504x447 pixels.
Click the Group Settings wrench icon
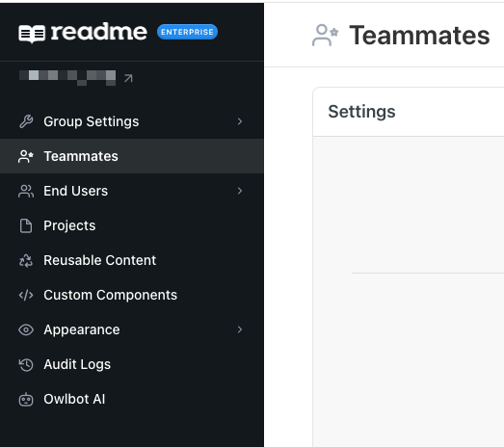click(26, 121)
